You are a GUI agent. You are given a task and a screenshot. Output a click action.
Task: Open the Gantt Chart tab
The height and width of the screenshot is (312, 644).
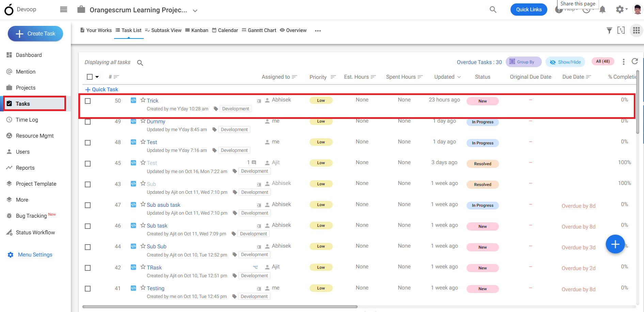click(259, 30)
